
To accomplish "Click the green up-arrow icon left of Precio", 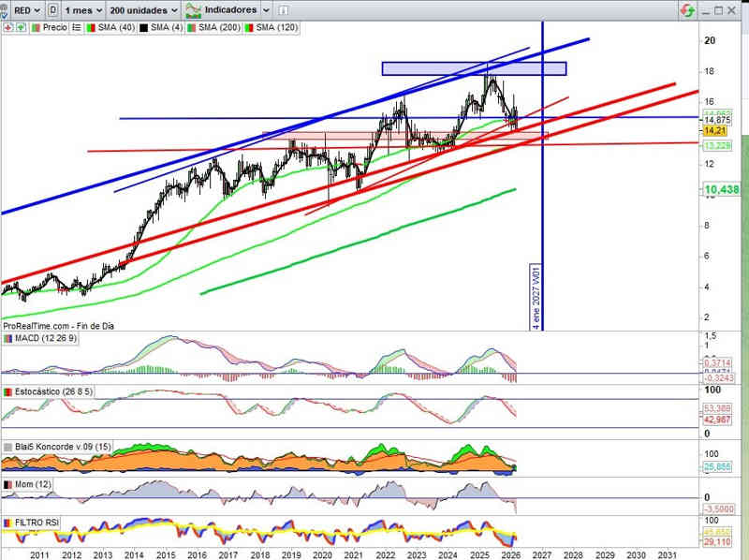I will [x=19, y=28].
